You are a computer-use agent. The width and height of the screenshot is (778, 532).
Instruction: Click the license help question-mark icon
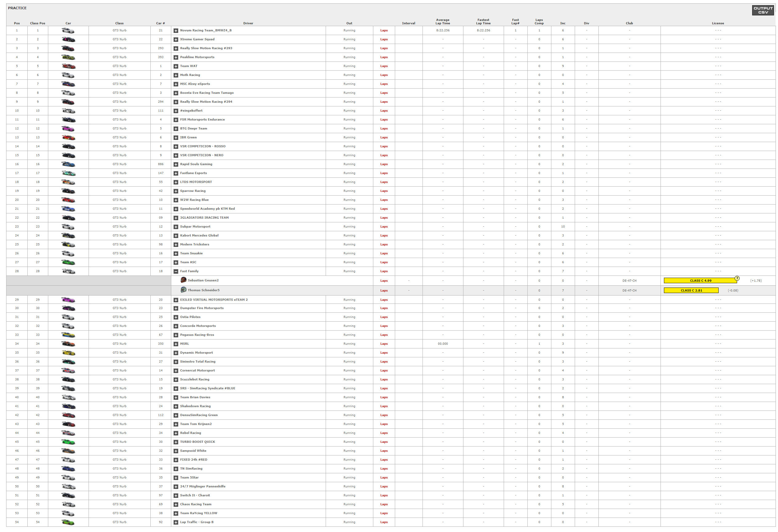(737, 278)
